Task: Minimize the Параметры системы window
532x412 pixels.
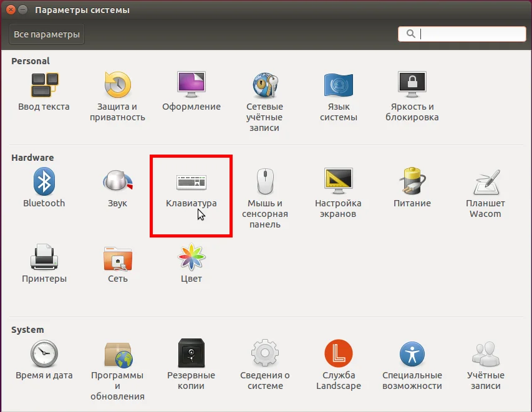Action: coord(22,9)
